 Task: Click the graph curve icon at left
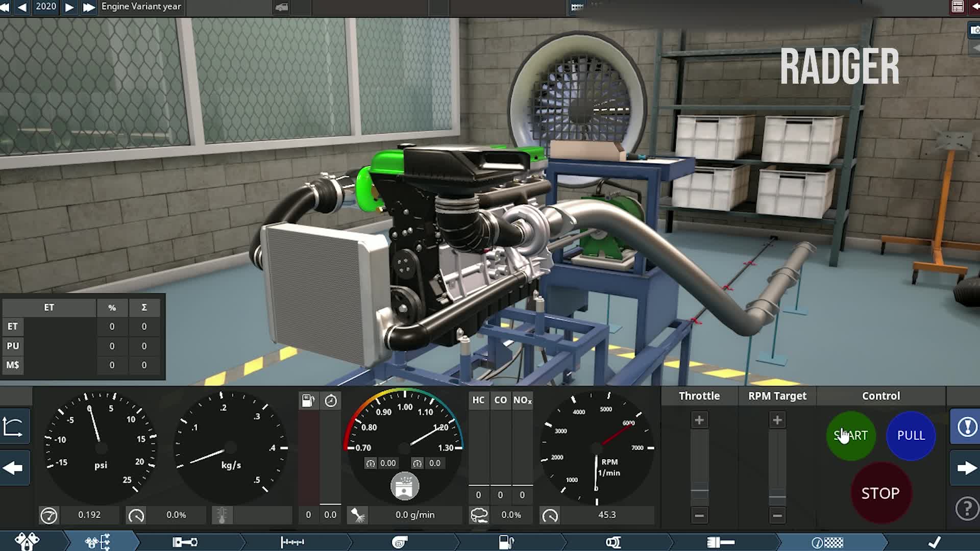pyautogui.click(x=13, y=427)
